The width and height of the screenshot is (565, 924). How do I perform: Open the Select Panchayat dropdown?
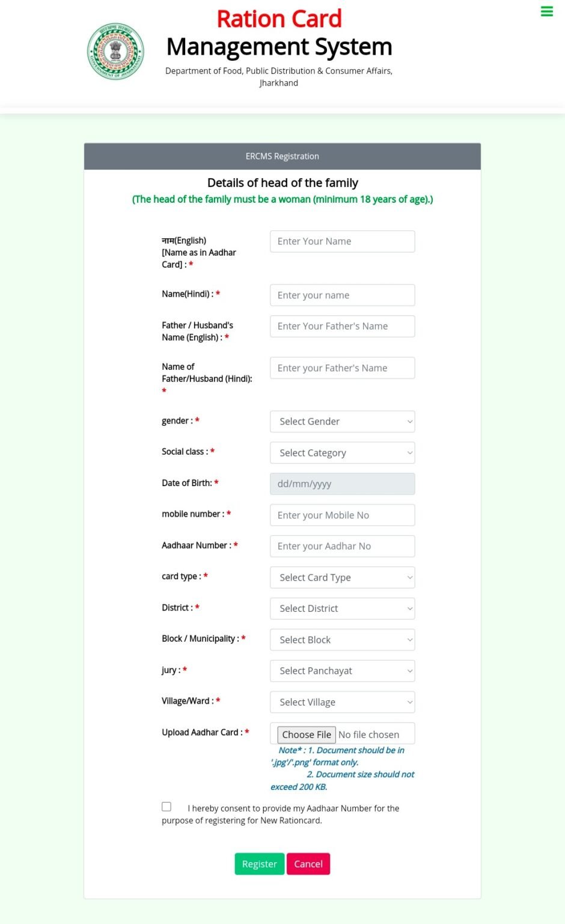pyautogui.click(x=342, y=671)
